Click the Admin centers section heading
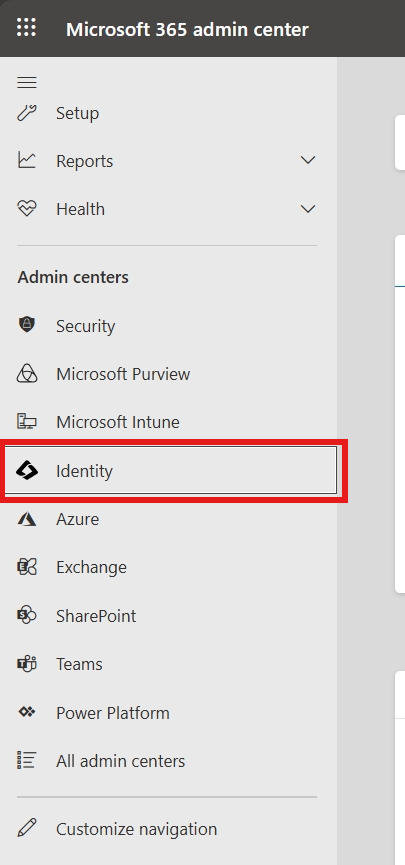This screenshot has height=865, width=405. tap(73, 277)
